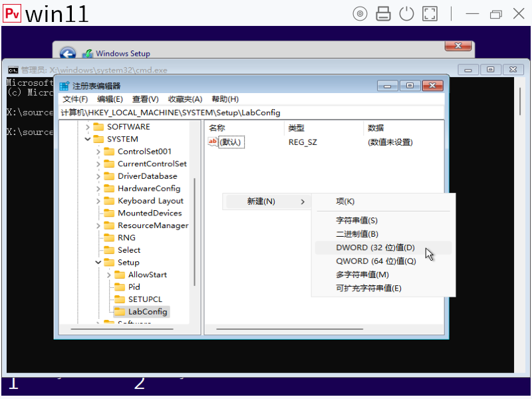
Task: Select 字符串值(S) in the submenu
Action: 384,221
